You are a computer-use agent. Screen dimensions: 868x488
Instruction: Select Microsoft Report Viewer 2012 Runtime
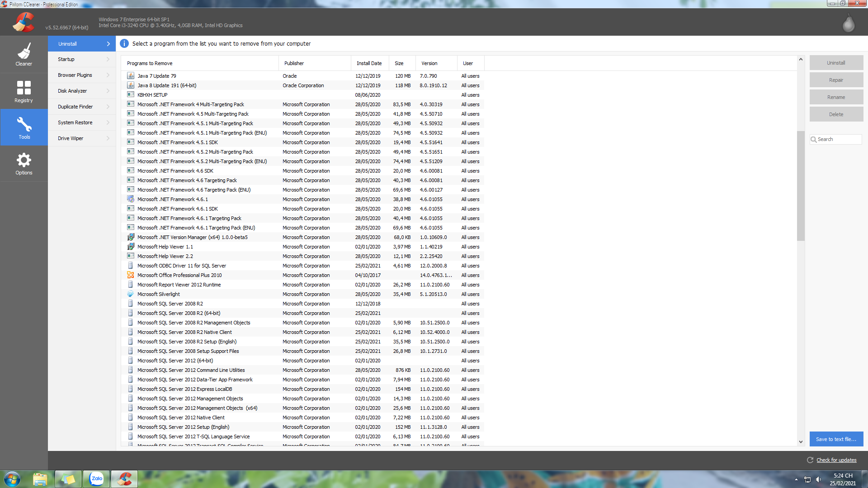pos(303,285)
